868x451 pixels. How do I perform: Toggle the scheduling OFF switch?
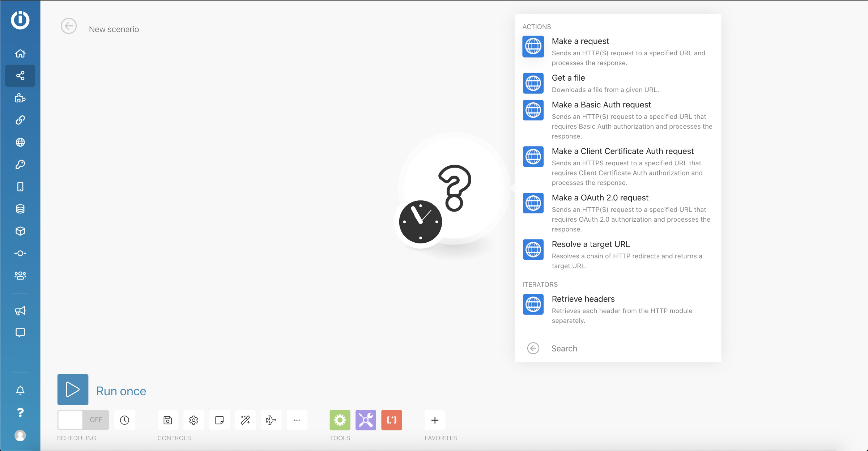tap(83, 420)
